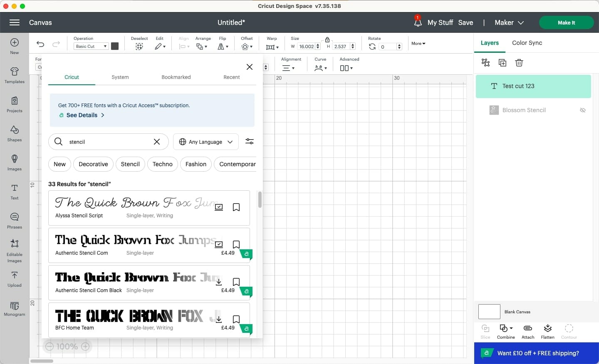Open the Upload panel
This screenshot has height=364, width=599.
pyautogui.click(x=15, y=279)
